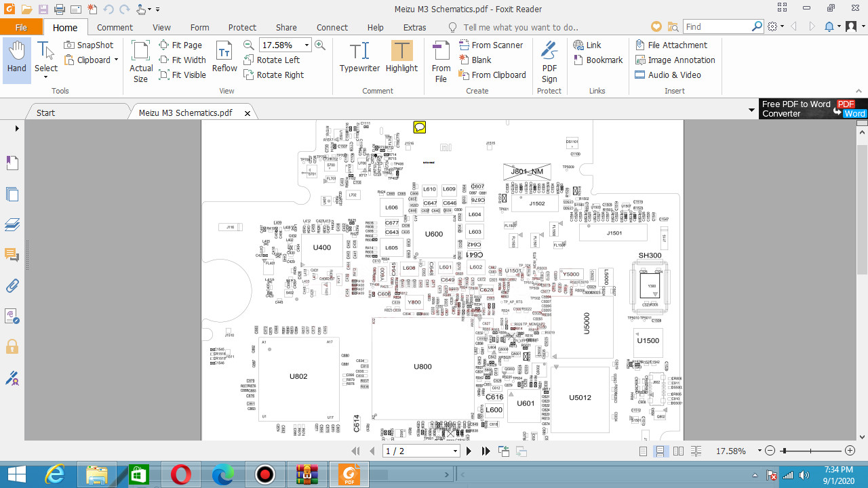Insert an Image Annotation
The image size is (868, 488).
[675, 60]
